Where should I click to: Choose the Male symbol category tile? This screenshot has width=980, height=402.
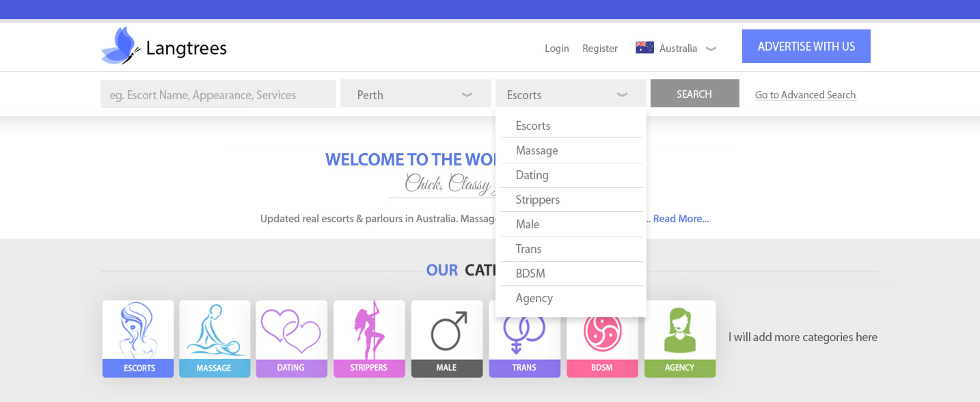point(447,338)
